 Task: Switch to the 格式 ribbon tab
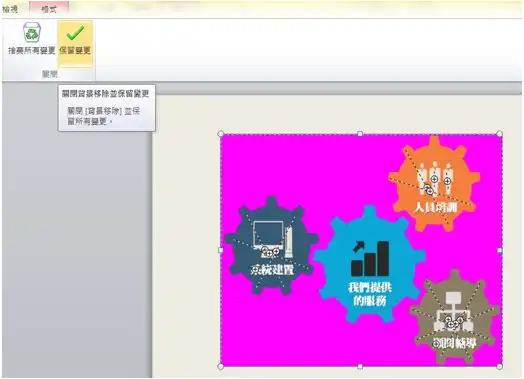point(49,9)
